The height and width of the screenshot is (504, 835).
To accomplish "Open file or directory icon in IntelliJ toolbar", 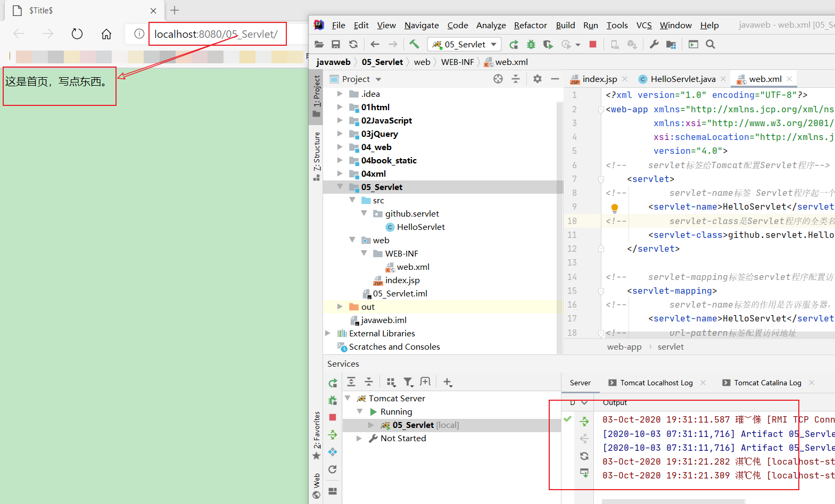I will pos(319,44).
